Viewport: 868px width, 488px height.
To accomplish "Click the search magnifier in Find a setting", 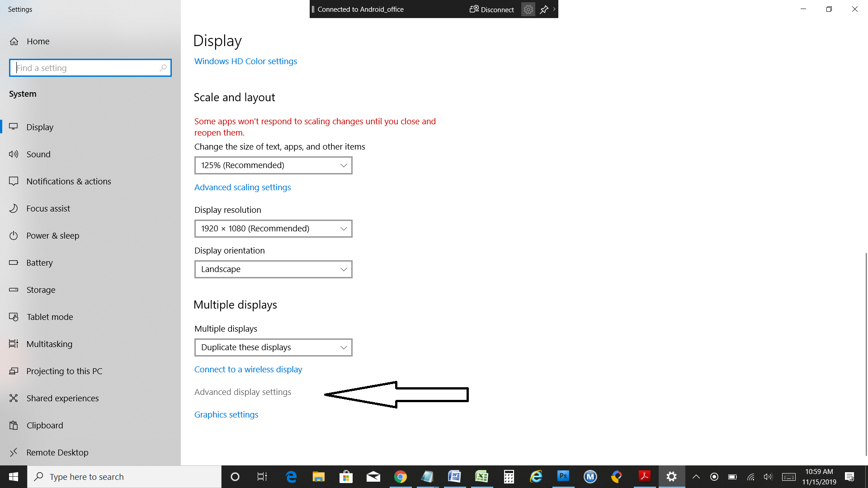I will (x=163, y=68).
